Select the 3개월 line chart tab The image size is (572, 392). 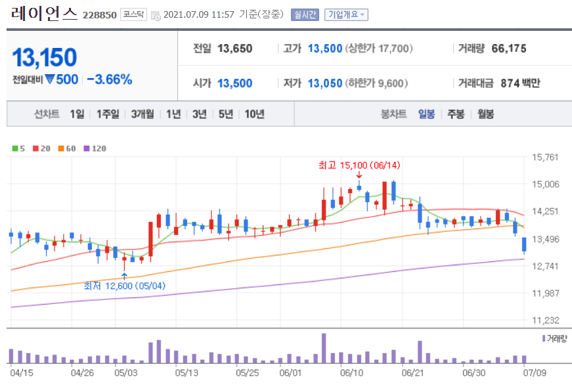[143, 114]
